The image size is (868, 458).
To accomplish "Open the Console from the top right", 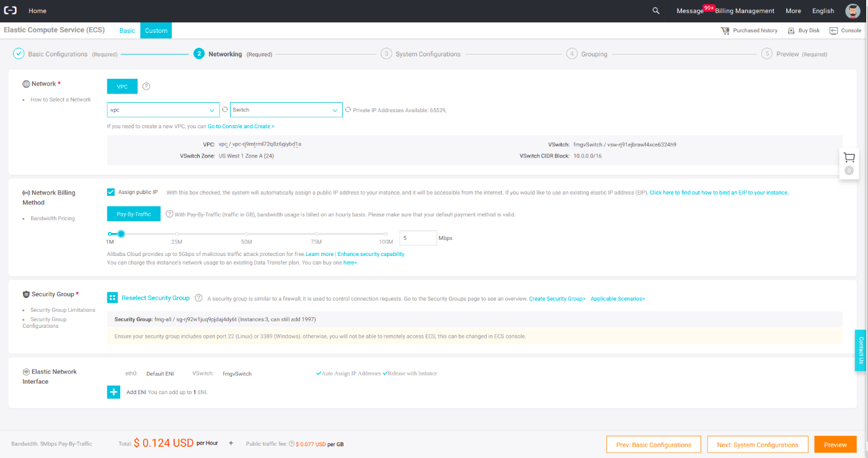I will click(846, 30).
